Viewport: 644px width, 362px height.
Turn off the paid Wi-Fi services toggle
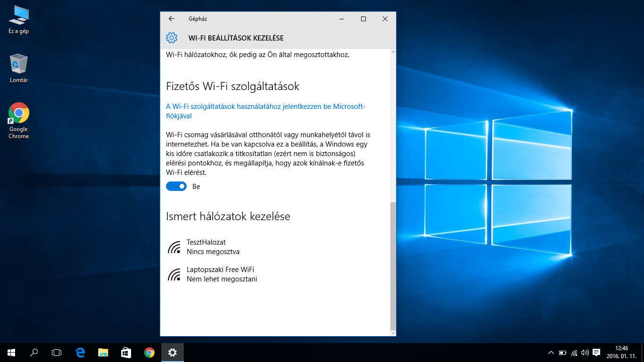click(176, 187)
